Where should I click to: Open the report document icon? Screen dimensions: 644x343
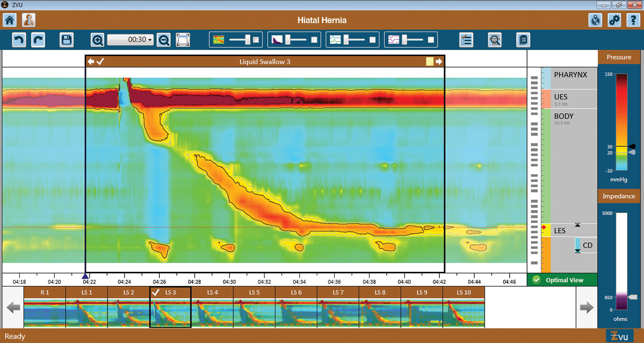click(523, 40)
